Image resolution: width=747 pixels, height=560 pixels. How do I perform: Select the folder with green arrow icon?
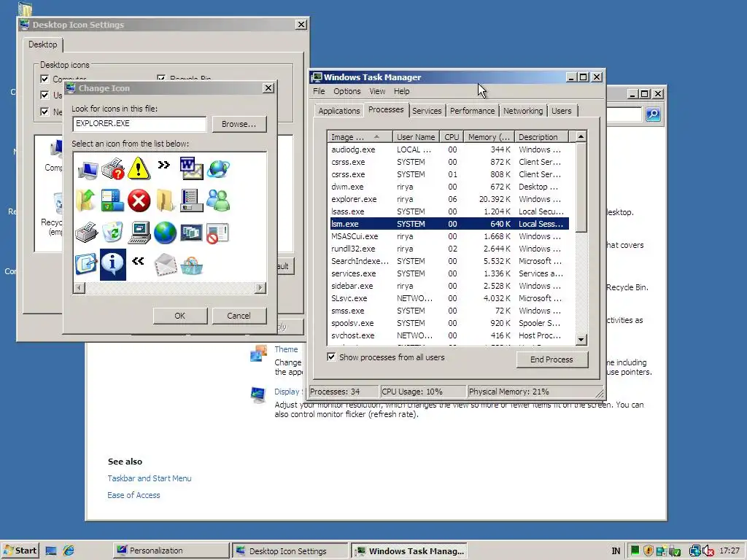(x=86, y=201)
